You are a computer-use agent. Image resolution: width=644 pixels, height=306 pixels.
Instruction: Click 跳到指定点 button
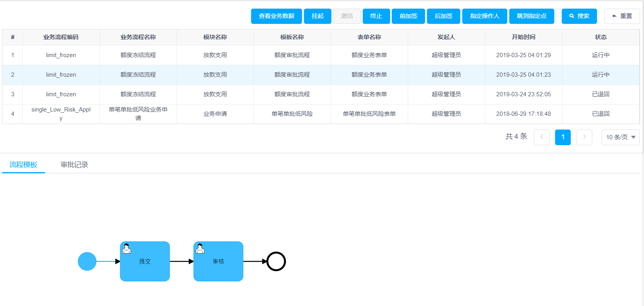[x=532, y=16]
